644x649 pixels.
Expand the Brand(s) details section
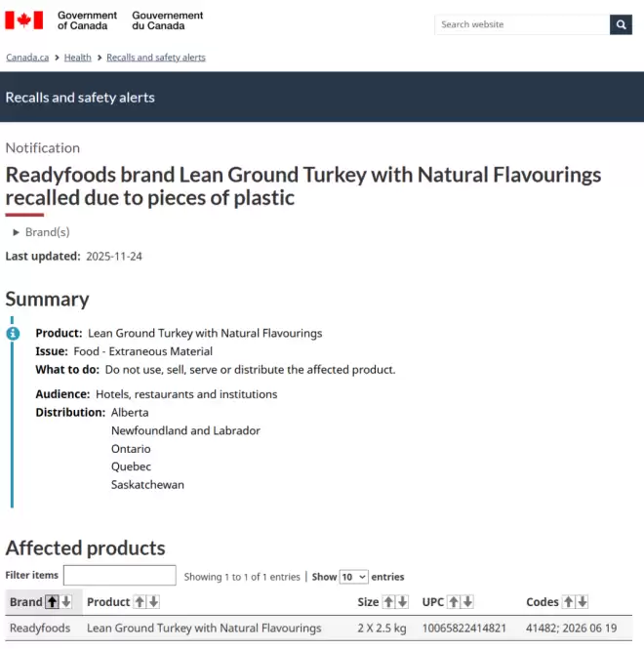click(41, 232)
